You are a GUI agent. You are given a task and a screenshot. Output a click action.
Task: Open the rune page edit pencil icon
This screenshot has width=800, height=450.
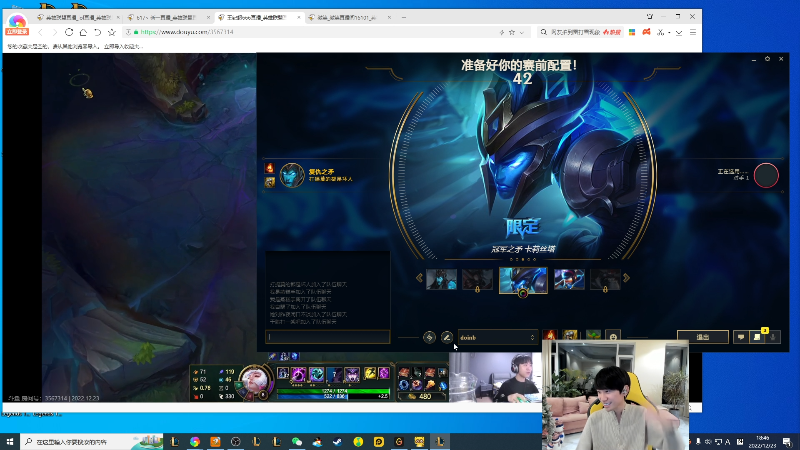(446, 337)
